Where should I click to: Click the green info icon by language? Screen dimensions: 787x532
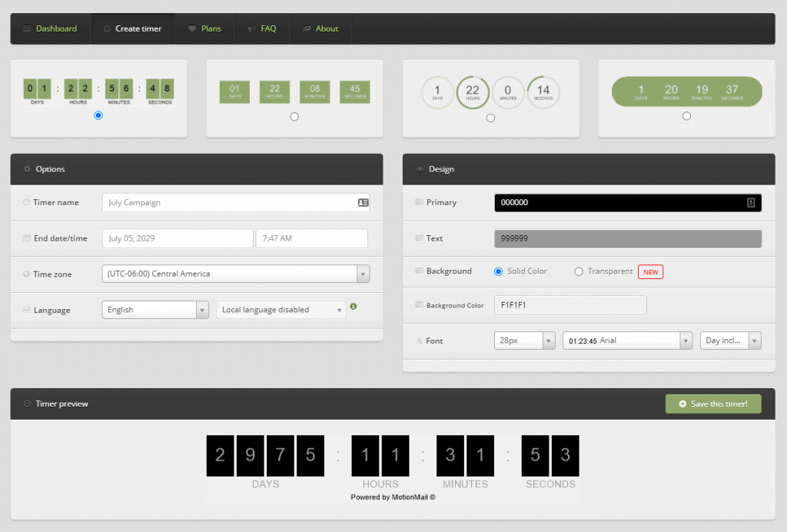click(354, 306)
